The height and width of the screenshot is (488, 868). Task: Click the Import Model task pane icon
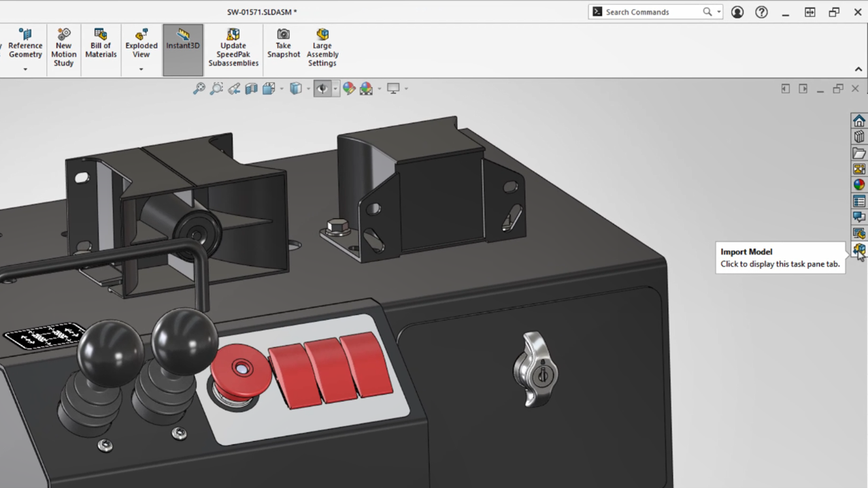tap(859, 249)
